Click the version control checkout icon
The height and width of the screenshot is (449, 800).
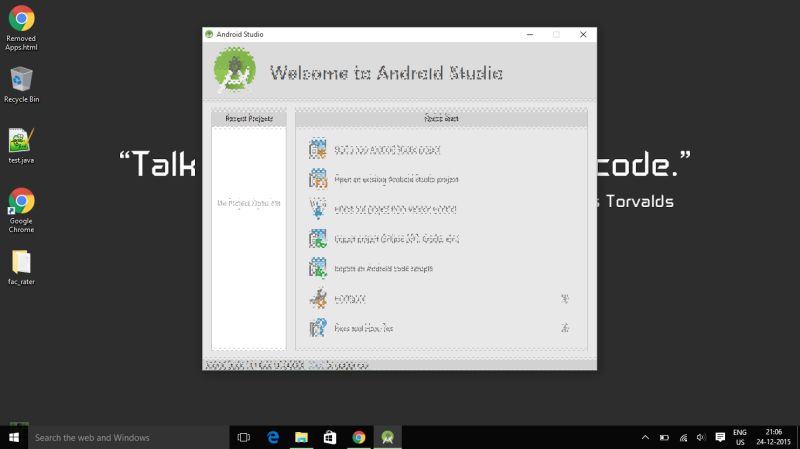pyautogui.click(x=317, y=208)
